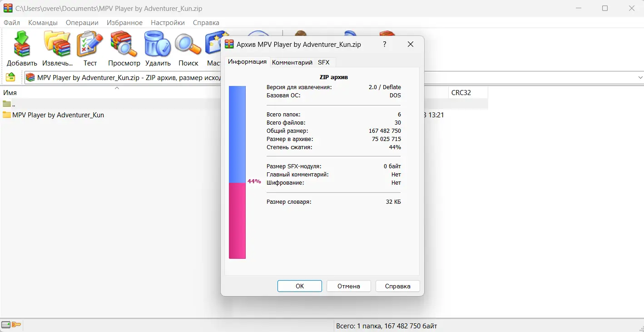Open the Команды menu
This screenshot has height=332, width=644.
tap(43, 23)
